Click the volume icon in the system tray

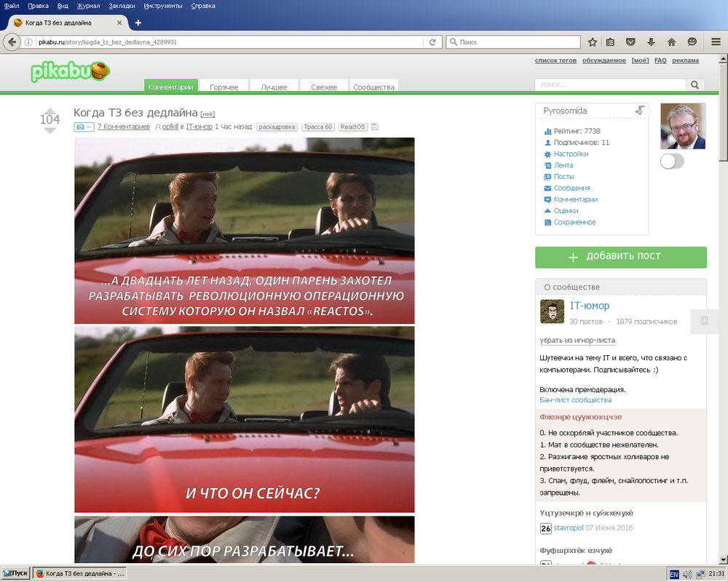tap(687, 574)
